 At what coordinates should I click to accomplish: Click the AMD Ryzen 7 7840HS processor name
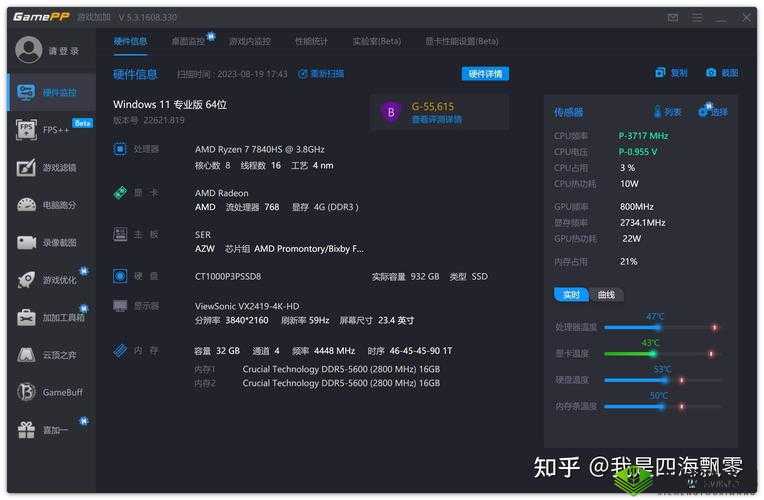pos(260,149)
